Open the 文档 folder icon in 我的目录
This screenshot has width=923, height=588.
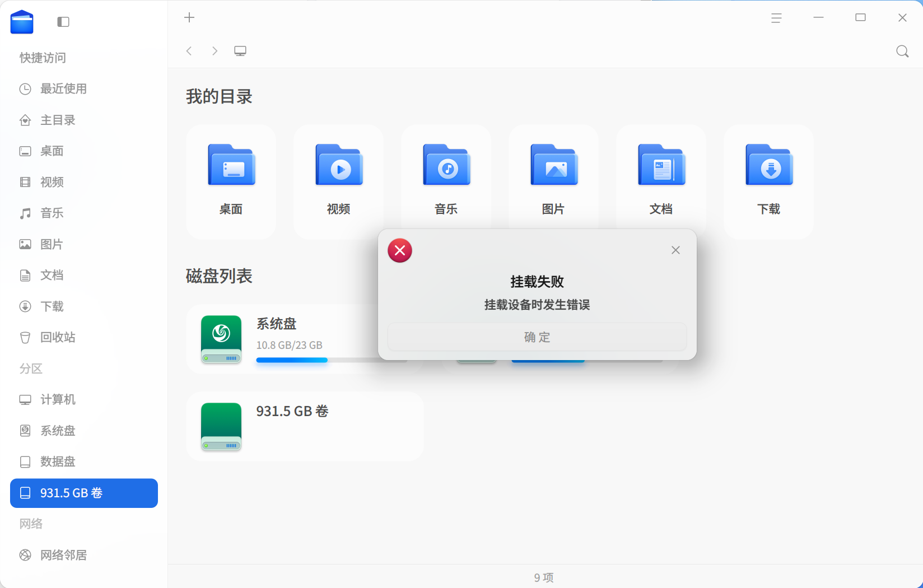pos(661,165)
